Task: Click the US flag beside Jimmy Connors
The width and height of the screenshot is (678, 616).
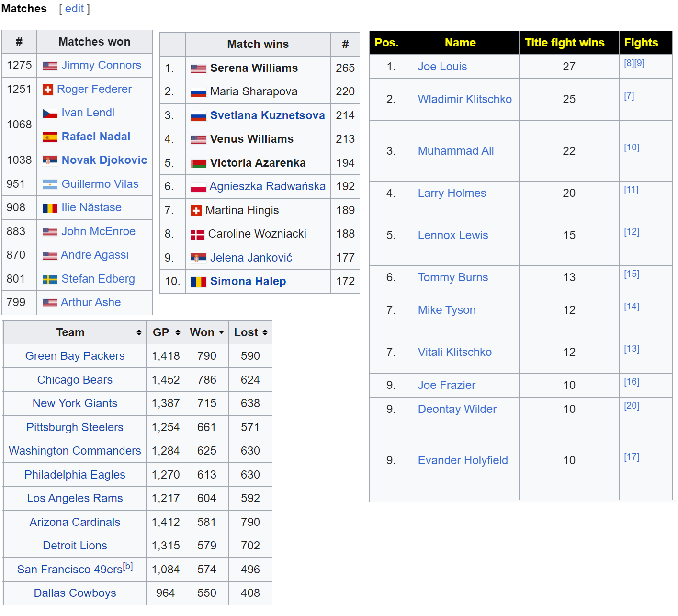Action: point(50,66)
